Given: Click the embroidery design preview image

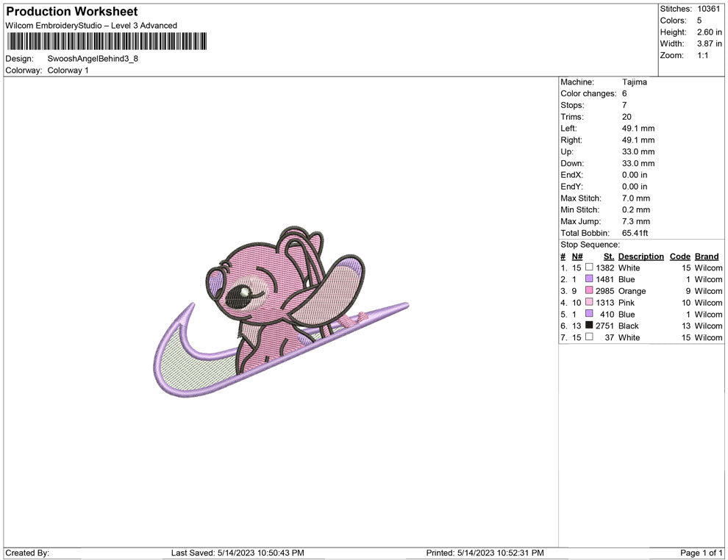Looking at the screenshot, I should click(281, 312).
